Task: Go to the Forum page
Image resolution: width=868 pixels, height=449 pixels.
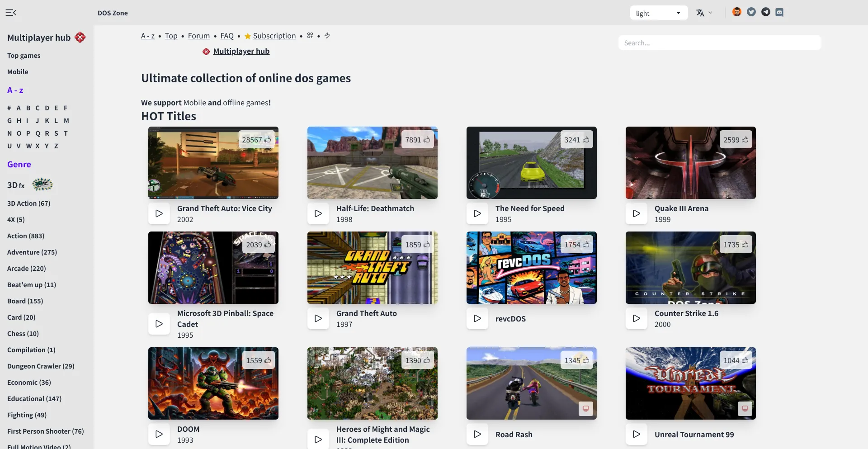Action: click(x=199, y=36)
